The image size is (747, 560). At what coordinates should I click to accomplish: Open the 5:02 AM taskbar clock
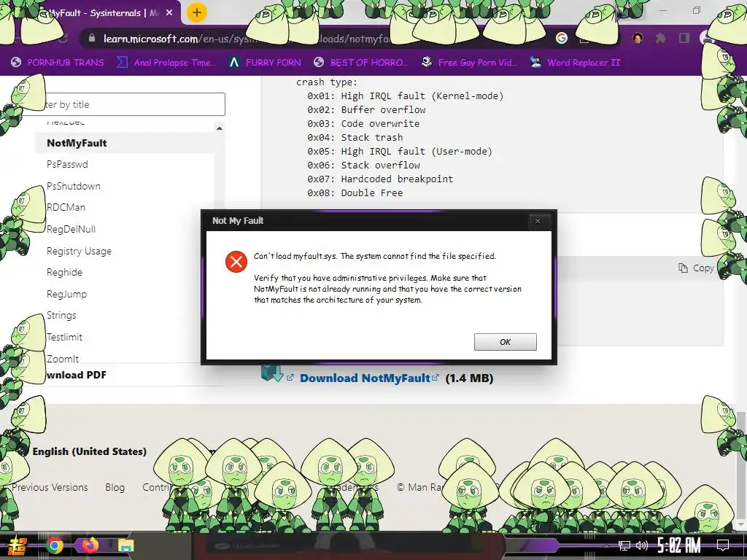click(x=679, y=545)
